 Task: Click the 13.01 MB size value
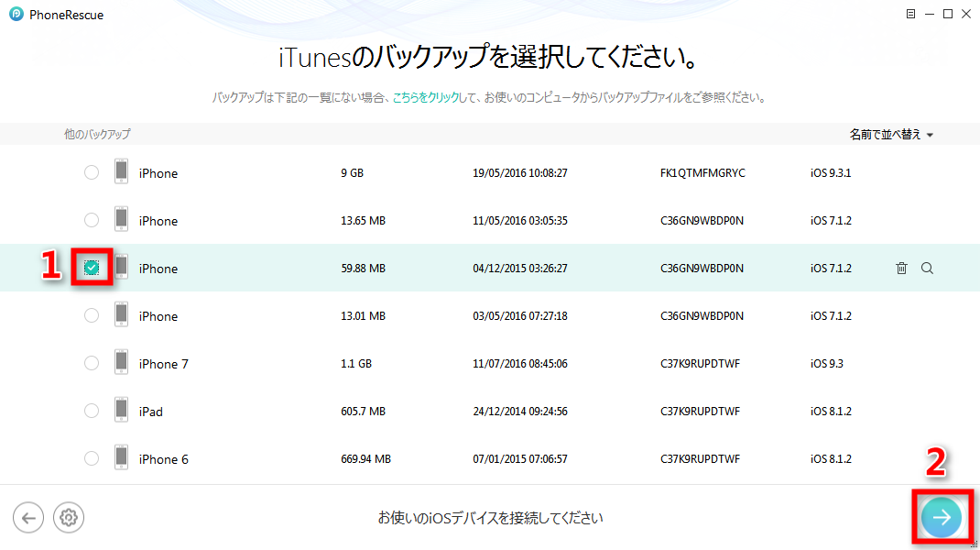click(x=363, y=316)
